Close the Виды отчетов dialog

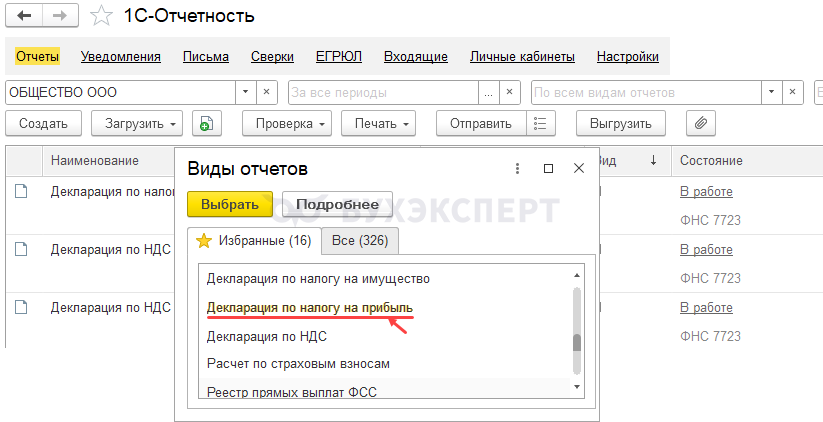[579, 168]
